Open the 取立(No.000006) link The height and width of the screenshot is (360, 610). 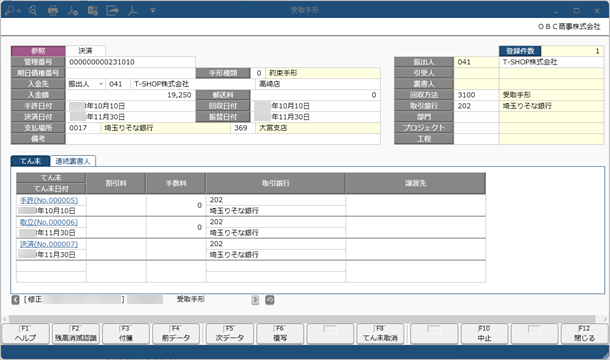point(49,222)
